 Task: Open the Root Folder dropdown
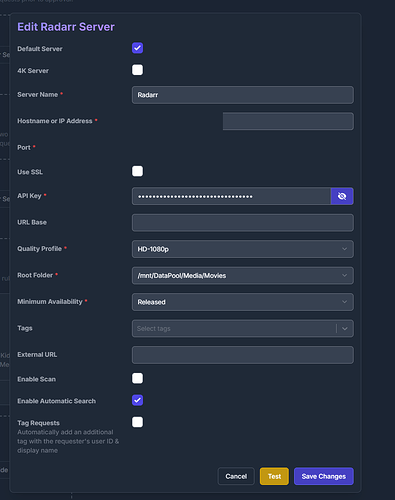pos(243,275)
